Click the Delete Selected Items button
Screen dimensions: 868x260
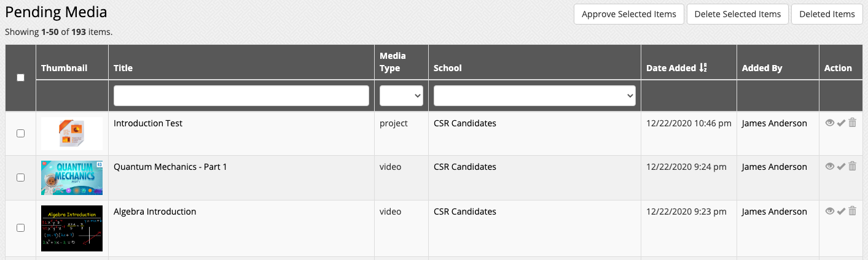737,14
